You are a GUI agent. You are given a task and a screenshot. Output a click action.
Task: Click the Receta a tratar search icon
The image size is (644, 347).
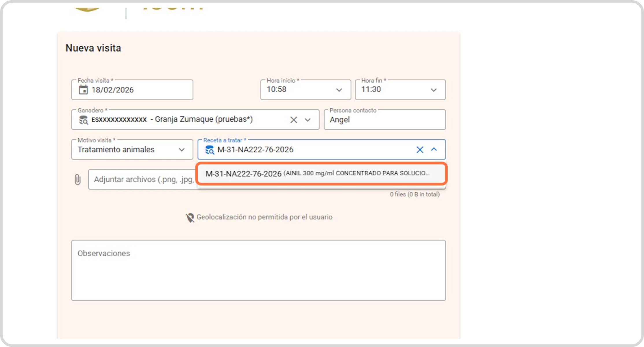click(x=210, y=150)
